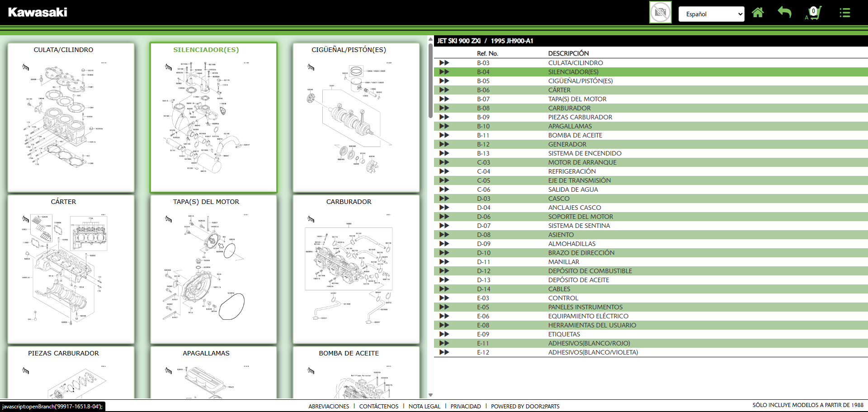Open the Español language dropdown

point(711,14)
